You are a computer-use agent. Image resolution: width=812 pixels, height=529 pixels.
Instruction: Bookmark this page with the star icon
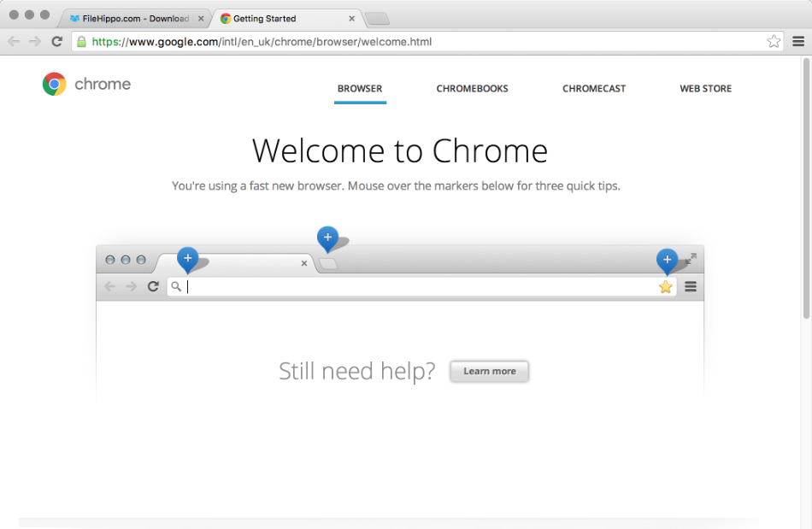774,41
